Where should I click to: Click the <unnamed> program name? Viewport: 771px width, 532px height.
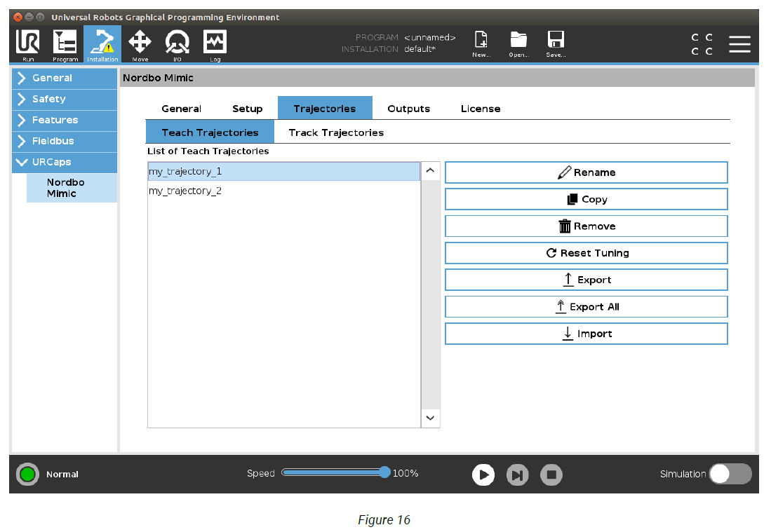[430, 37]
